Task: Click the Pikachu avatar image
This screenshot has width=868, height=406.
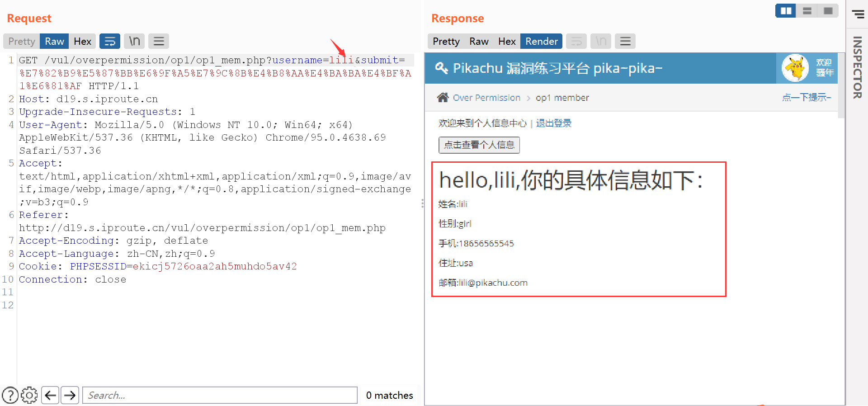Action: (795, 68)
